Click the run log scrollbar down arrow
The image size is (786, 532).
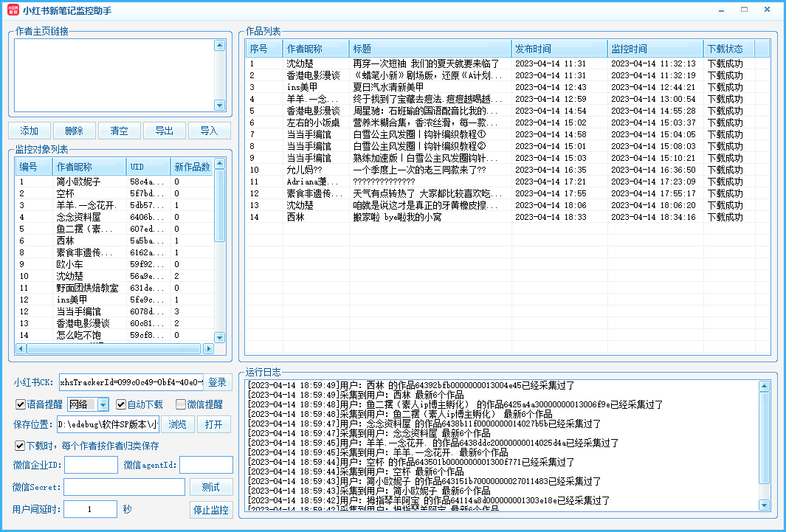(x=764, y=505)
